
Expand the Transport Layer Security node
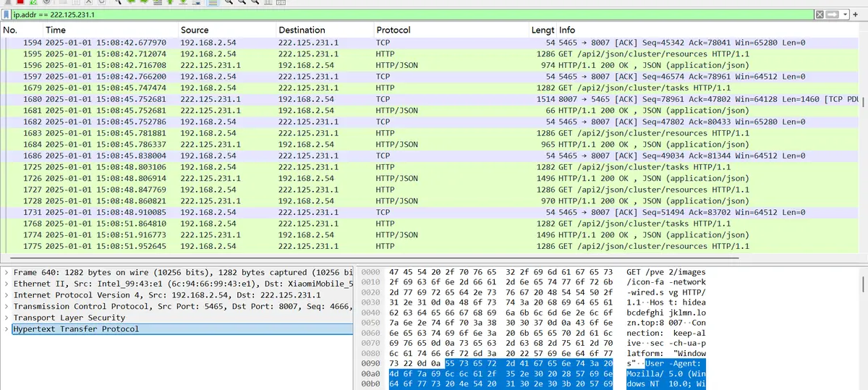pos(6,318)
